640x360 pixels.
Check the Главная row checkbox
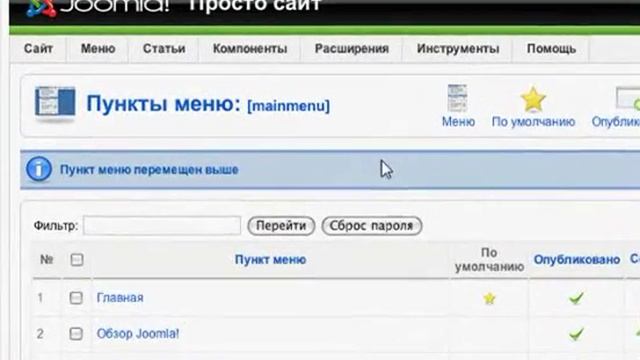point(76,298)
